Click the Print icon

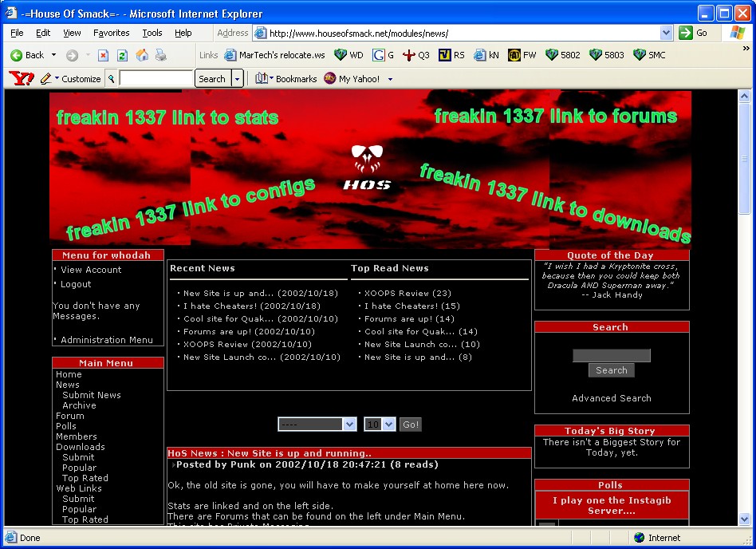click(x=161, y=56)
